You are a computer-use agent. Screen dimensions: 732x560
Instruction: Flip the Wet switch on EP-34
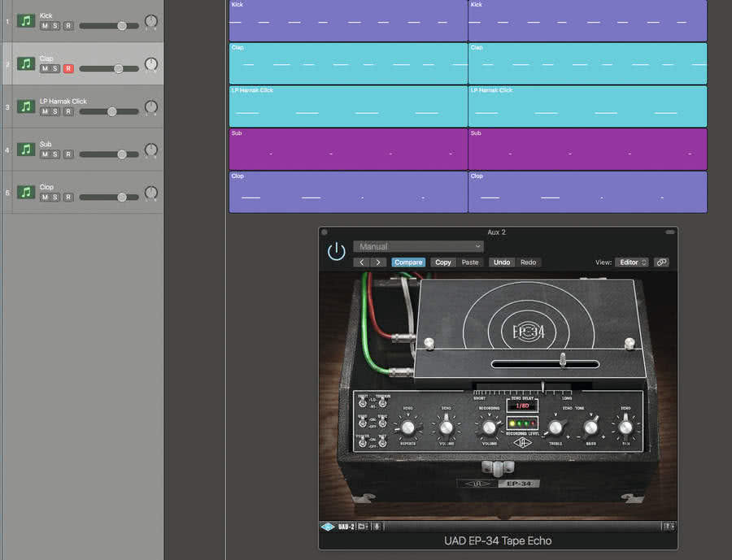coord(382,441)
